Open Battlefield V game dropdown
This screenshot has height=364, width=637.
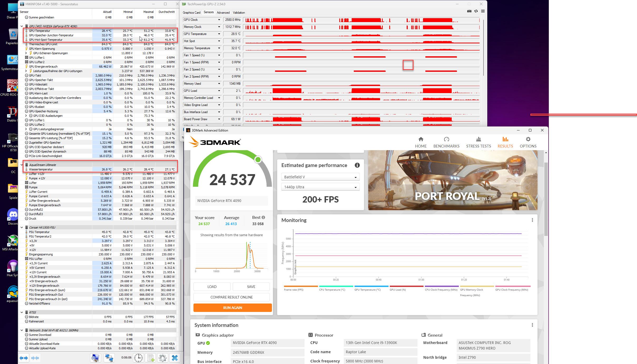point(320,177)
